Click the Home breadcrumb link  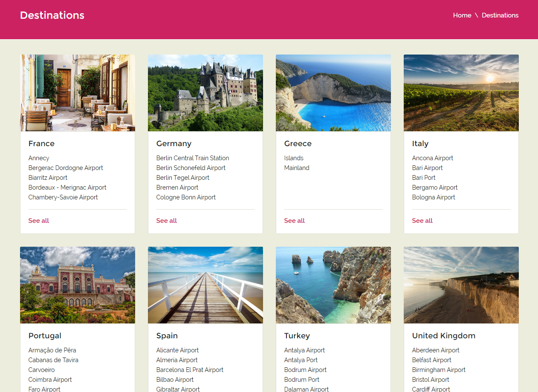[462, 15]
